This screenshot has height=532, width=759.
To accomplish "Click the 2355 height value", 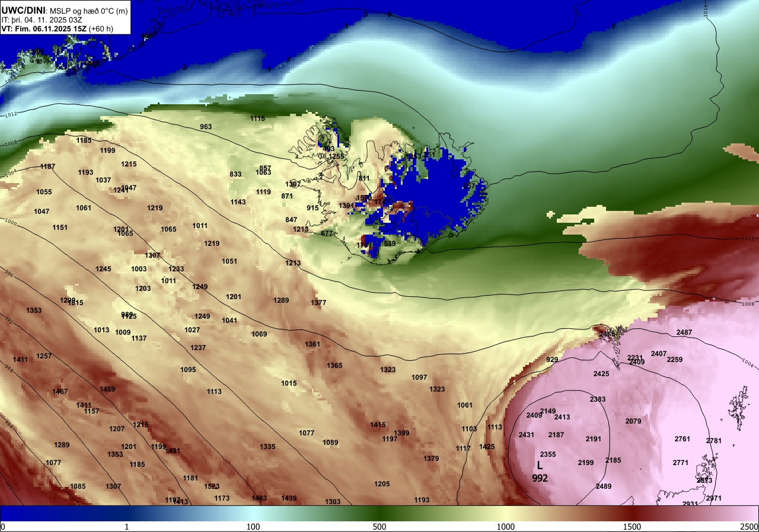I will pyautogui.click(x=548, y=454).
